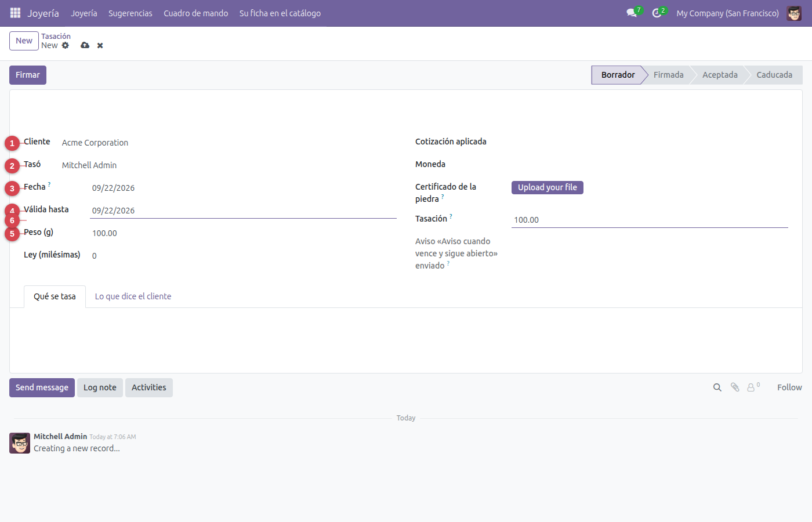812x522 pixels.
Task: Open the activities clock icon
Action: coord(657,13)
